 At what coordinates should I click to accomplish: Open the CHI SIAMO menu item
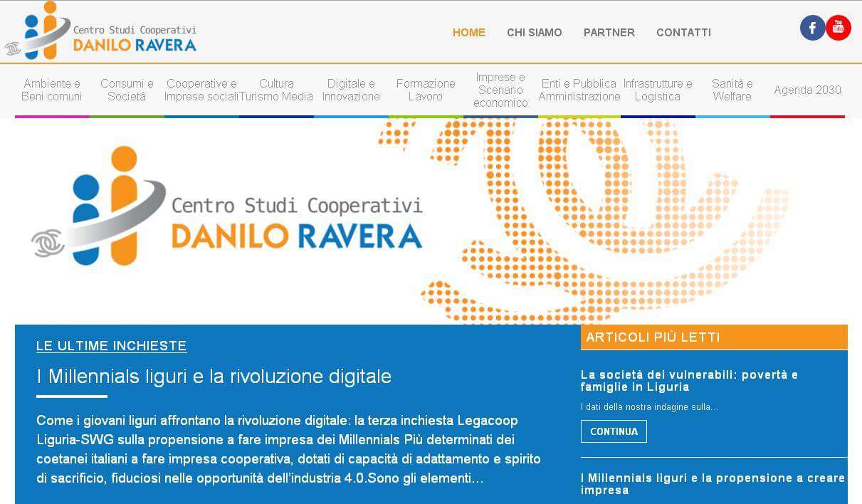tap(535, 32)
